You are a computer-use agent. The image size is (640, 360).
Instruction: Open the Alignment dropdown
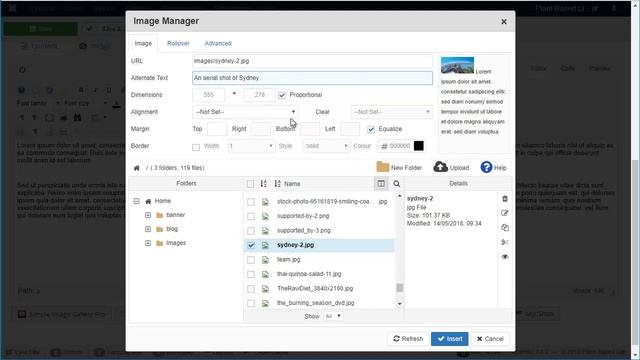[245, 112]
